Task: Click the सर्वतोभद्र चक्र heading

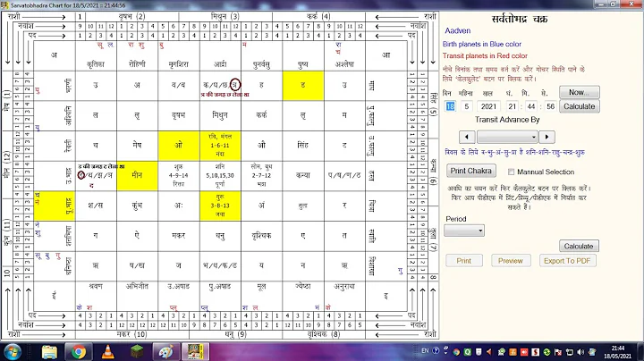Action: point(519,19)
